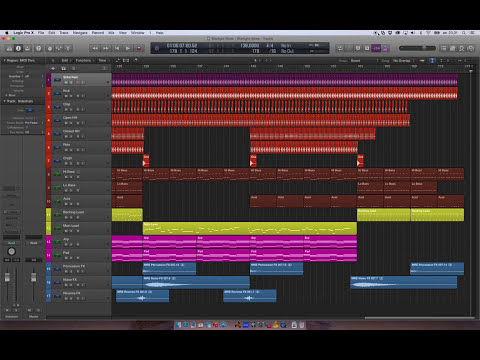The width and height of the screenshot is (480, 360).
Task: Click the horizontal scrollbar below the tracks
Action: click(x=419, y=318)
